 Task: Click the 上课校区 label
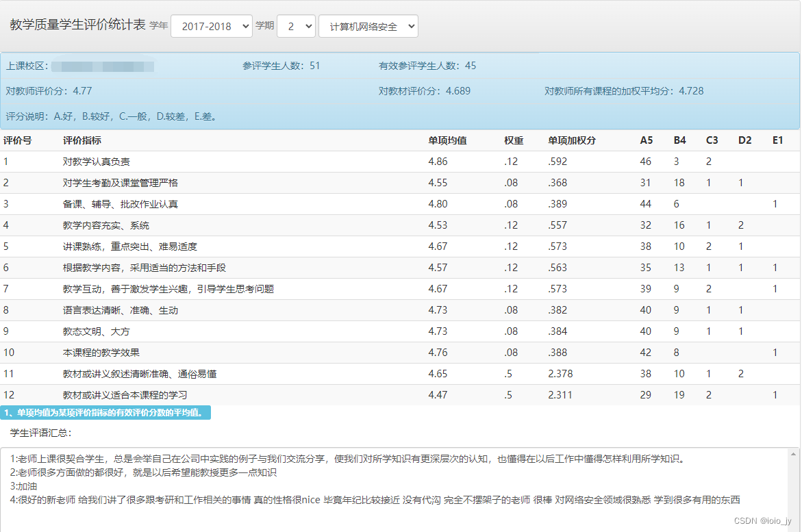pos(27,66)
